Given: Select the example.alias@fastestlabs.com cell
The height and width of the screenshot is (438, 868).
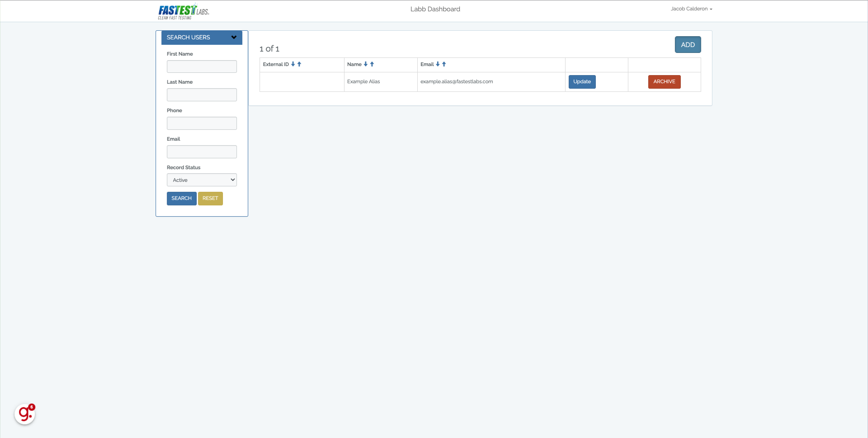Looking at the screenshot, I should tap(491, 82).
